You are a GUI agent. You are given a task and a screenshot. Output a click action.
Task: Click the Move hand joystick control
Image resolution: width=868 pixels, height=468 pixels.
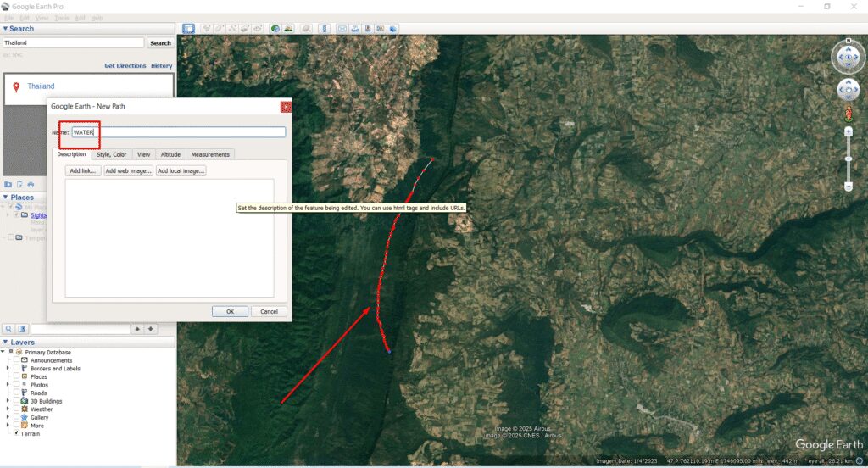pos(848,89)
